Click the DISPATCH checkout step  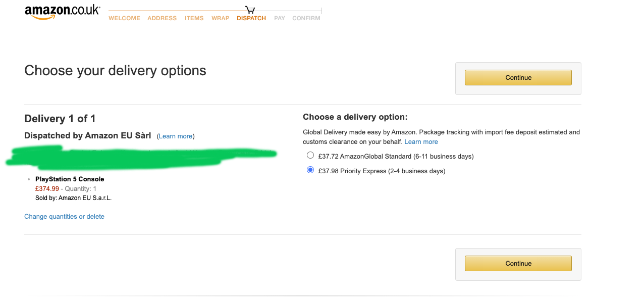[x=251, y=18]
